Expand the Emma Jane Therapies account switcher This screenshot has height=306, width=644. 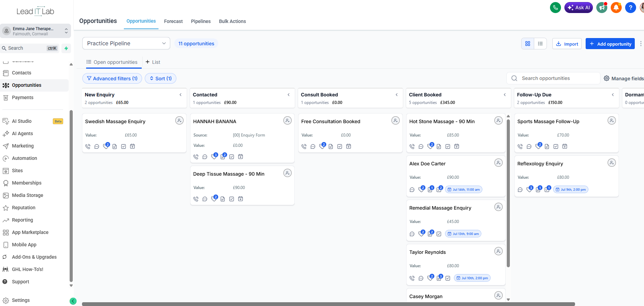click(36, 31)
